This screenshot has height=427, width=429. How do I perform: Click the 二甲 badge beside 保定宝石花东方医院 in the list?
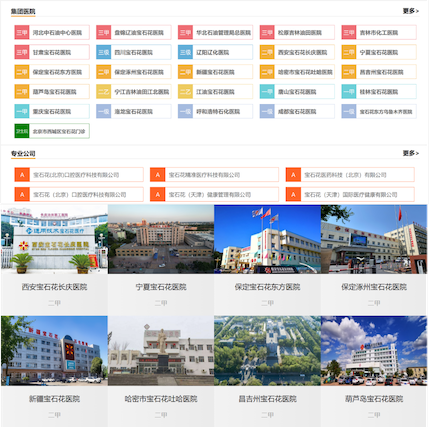(x=22, y=72)
